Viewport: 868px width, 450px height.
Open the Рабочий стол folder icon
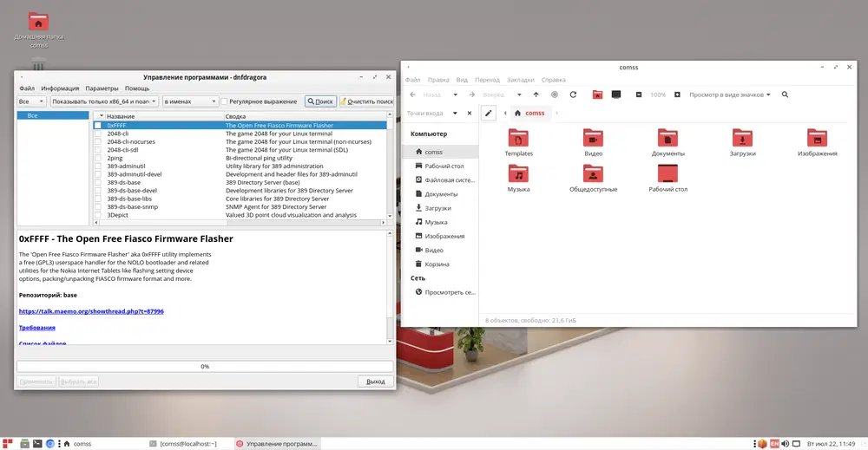pyautogui.click(x=667, y=178)
